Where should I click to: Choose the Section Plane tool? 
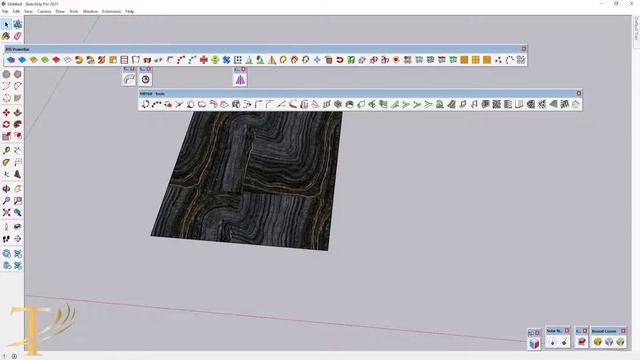18,239
